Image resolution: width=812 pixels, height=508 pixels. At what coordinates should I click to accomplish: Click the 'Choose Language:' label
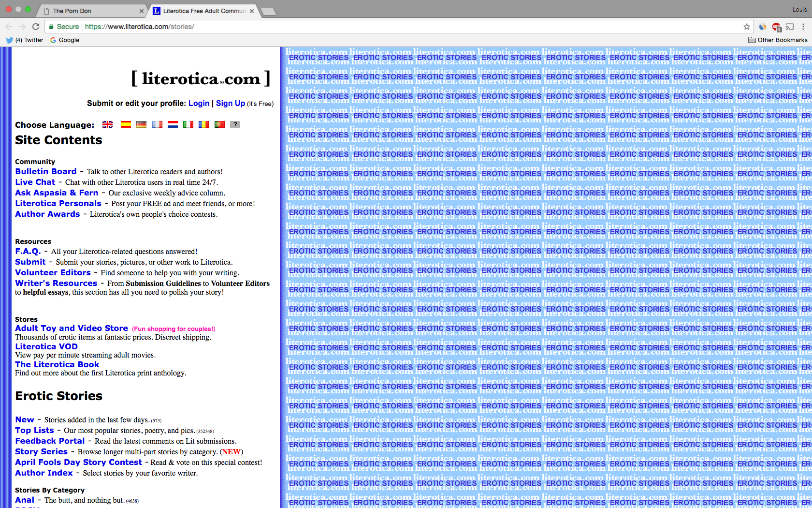55,125
